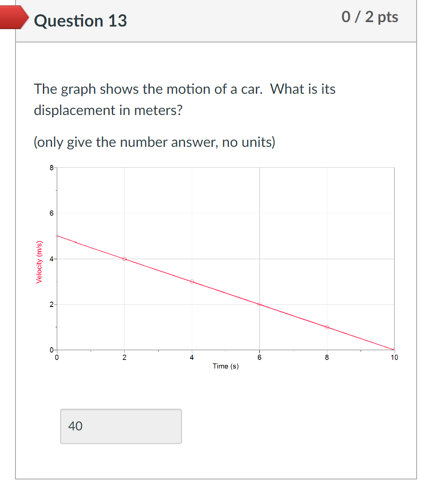Viewport: 448px width, 483px height.
Task: Click the displacement question text
Action: [184, 100]
